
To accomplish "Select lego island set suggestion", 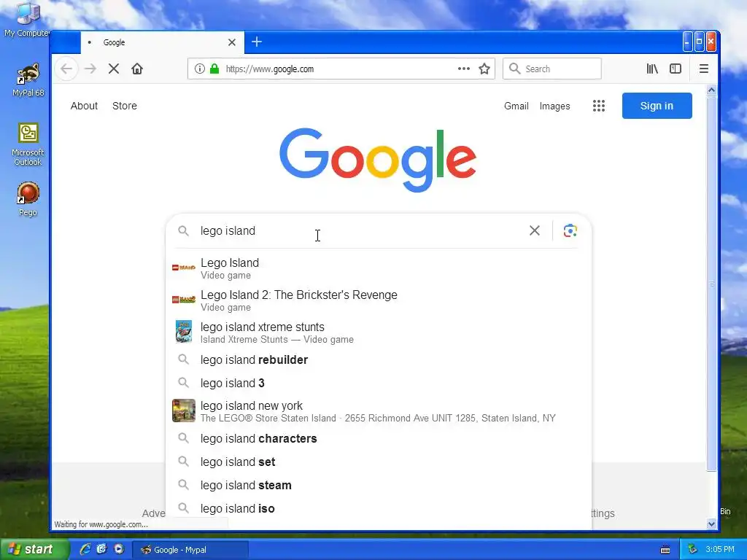I will tap(379, 462).
